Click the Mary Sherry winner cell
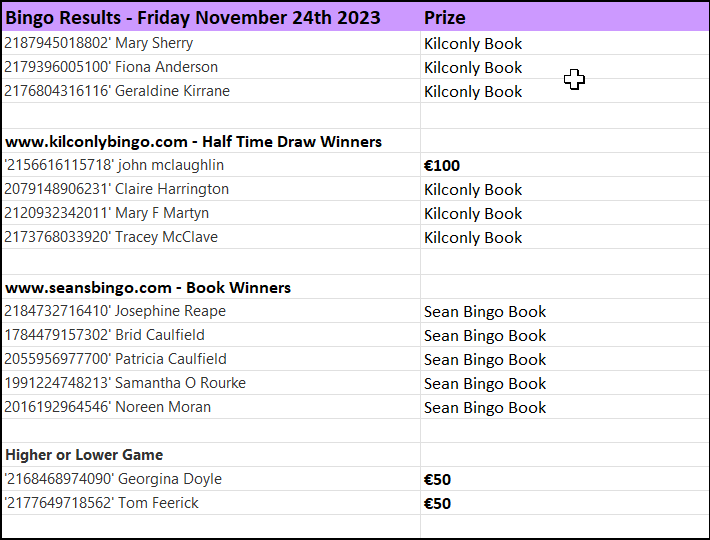This screenshot has height=540, width=710. pos(211,43)
